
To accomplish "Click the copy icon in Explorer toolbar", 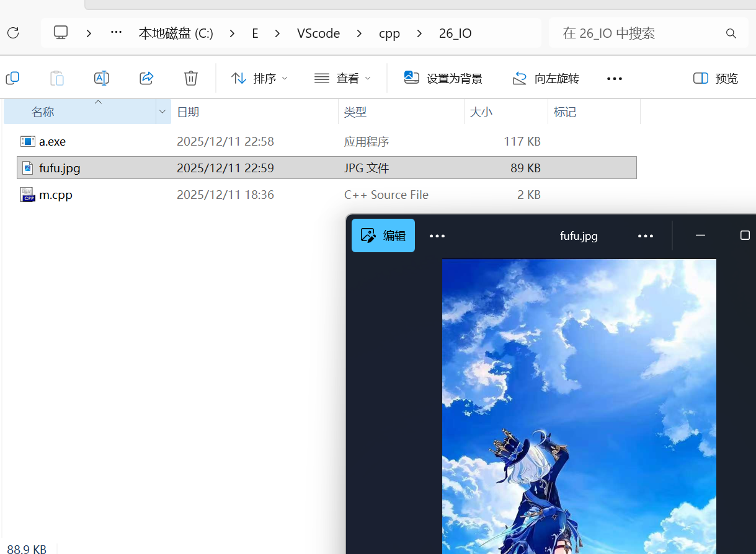I will (x=12, y=78).
